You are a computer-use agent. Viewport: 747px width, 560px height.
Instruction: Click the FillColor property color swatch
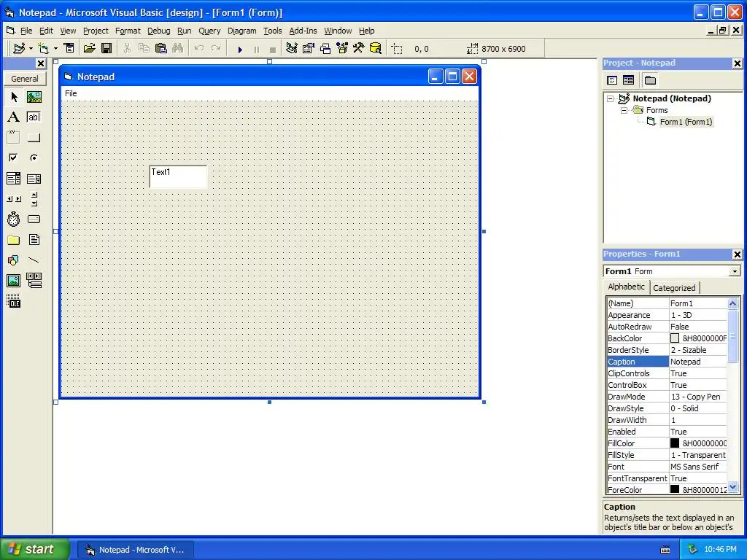click(675, 443)
